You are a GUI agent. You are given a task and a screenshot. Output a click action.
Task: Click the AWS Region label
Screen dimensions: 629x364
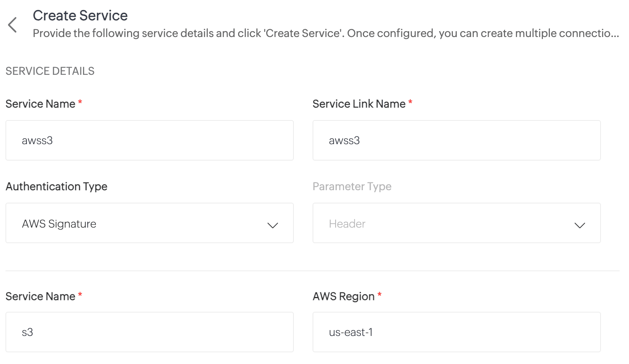coord(343,297)
